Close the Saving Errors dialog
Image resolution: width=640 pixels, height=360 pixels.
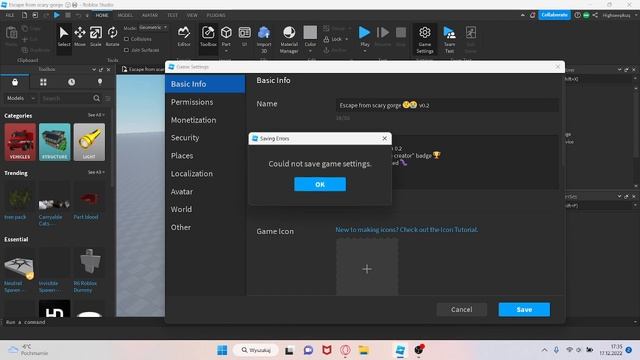pos(384,138)
